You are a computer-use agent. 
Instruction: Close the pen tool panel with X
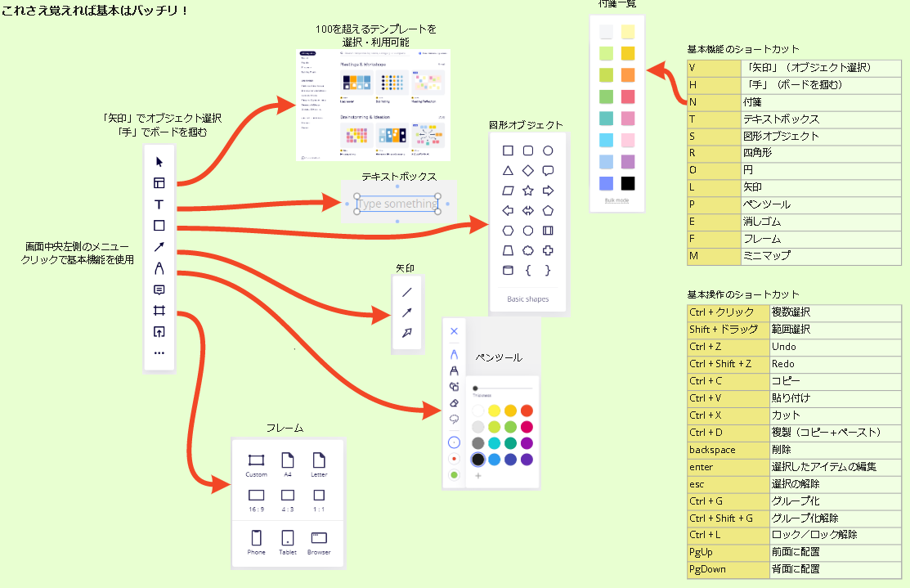455,331
